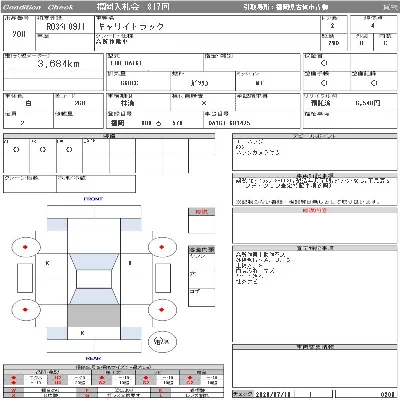The image size is (400, 400).
Task: Select the rear-right tire circle marker
Action: click(162, 310)
